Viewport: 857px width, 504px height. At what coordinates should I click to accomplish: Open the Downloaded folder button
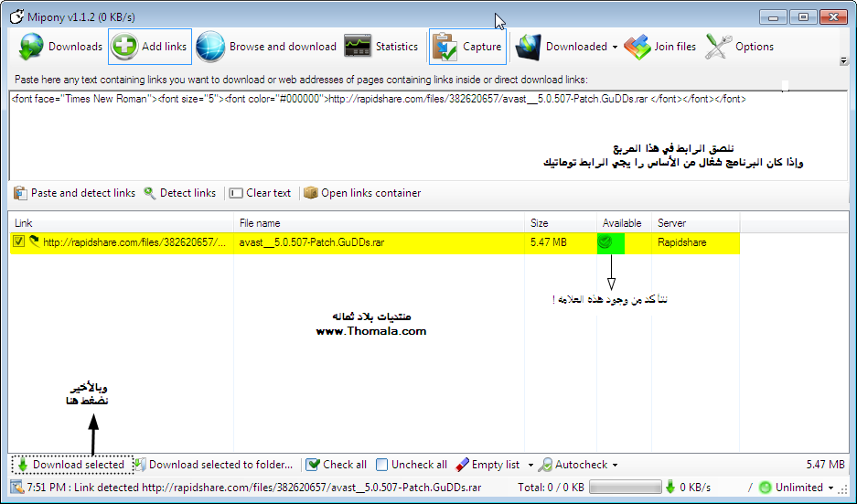pos(562,47)
